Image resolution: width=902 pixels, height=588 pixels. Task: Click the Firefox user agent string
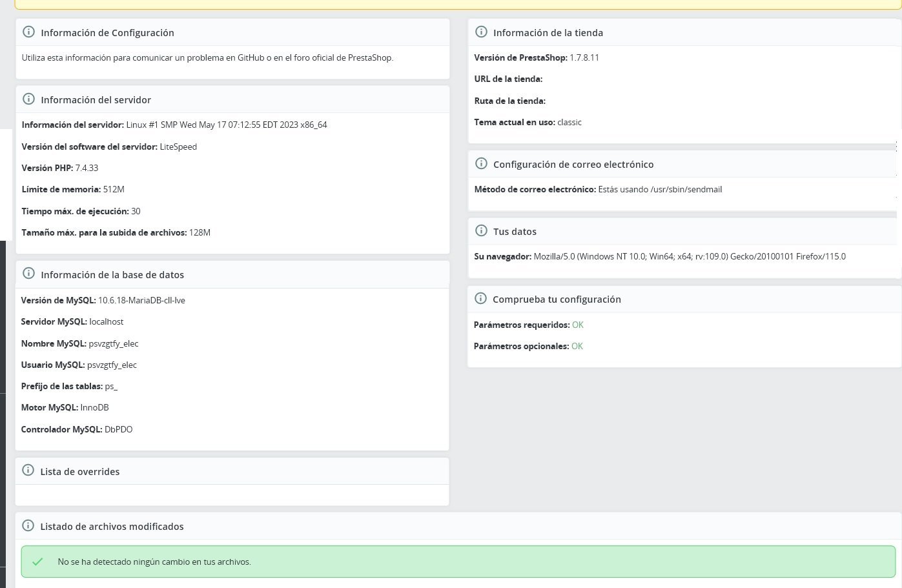(690, 256)
